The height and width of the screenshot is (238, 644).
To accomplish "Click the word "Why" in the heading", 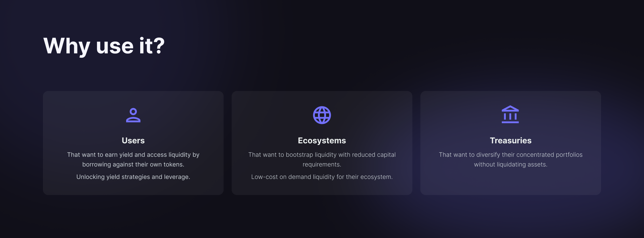I will [67, 46].
